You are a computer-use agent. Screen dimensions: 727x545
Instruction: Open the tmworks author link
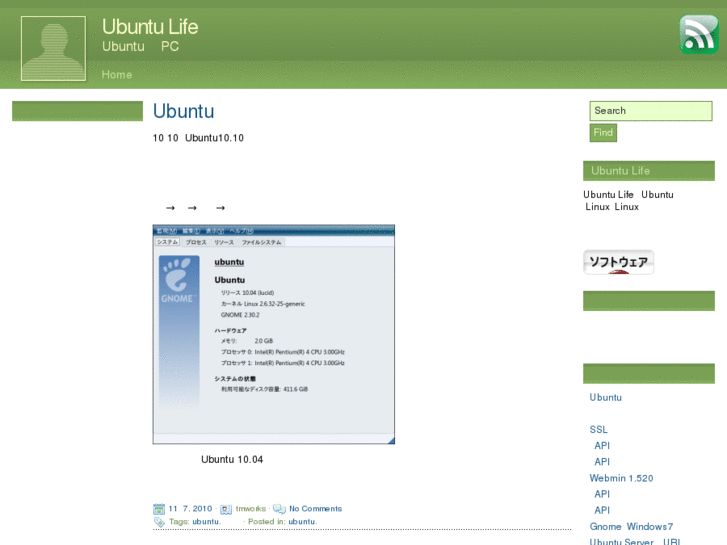pos(251,509)
